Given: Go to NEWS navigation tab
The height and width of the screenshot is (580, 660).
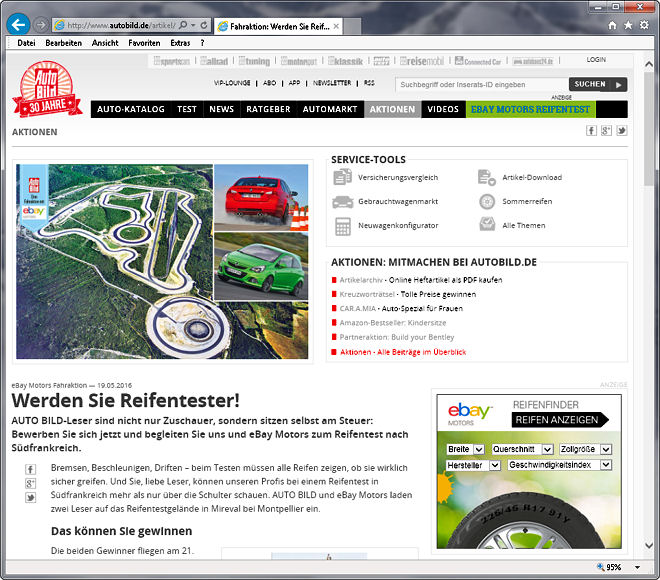Looking at the screenshot, I should pos(221,109).
